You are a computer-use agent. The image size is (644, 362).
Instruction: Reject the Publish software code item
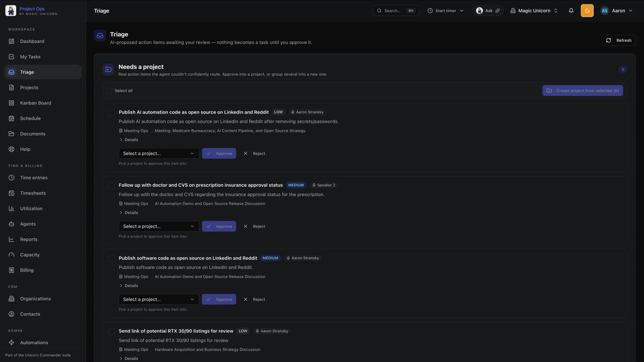click(254, 299)
